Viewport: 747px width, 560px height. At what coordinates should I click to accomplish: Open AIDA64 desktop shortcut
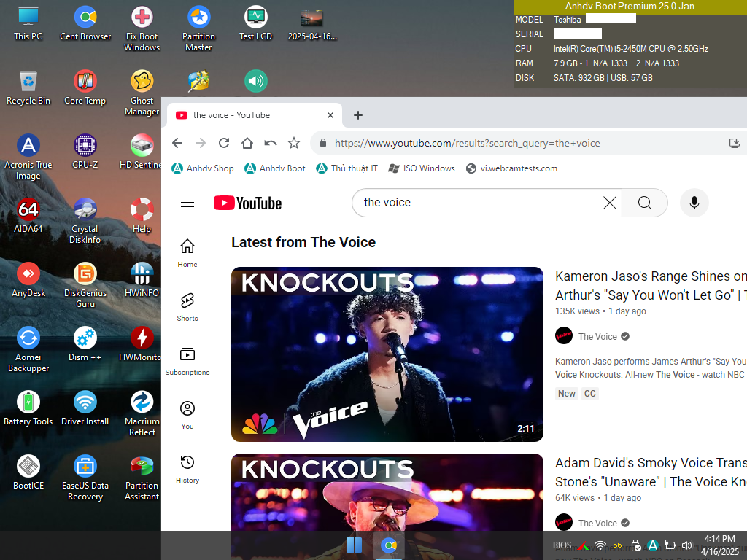pyautogui.click(x=28, y=216)
